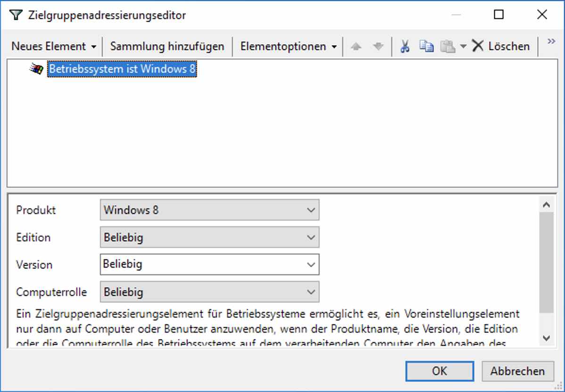Click Sammlung hinzufügen in the toolbar

167,47
